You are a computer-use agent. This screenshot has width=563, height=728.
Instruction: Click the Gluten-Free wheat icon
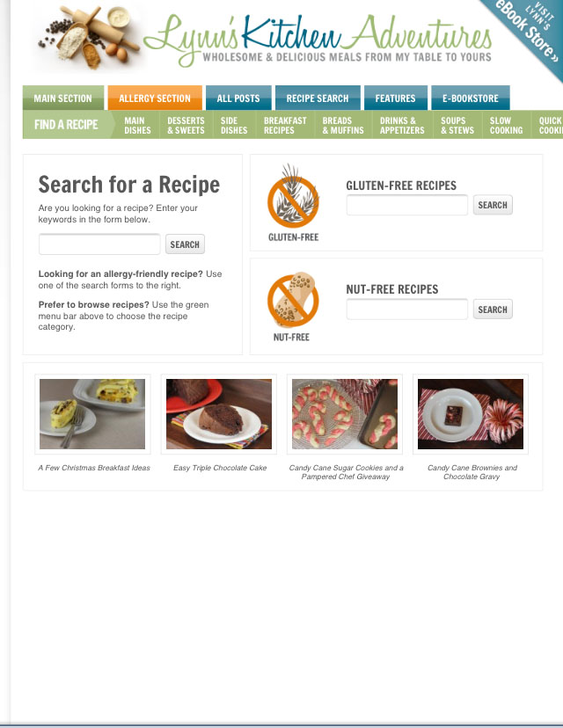[x=293, y=195]
